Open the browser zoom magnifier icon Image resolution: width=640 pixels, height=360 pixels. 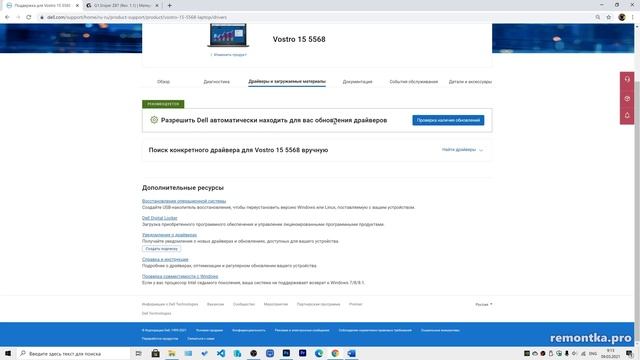(x=598, y=17)
